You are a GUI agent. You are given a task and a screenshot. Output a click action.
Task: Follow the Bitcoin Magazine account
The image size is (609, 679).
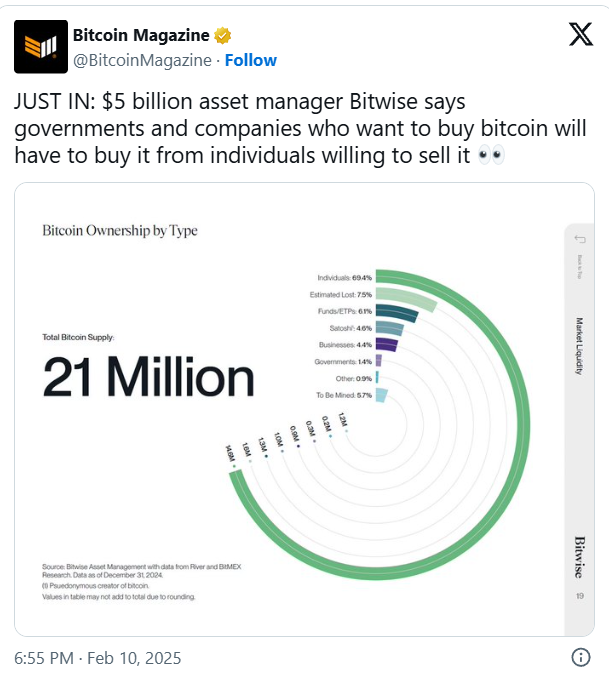(x=251, y=60)
